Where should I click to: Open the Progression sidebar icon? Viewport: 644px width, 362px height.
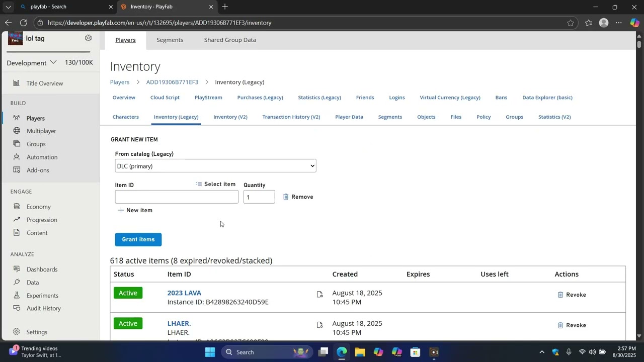pos(17,220)
